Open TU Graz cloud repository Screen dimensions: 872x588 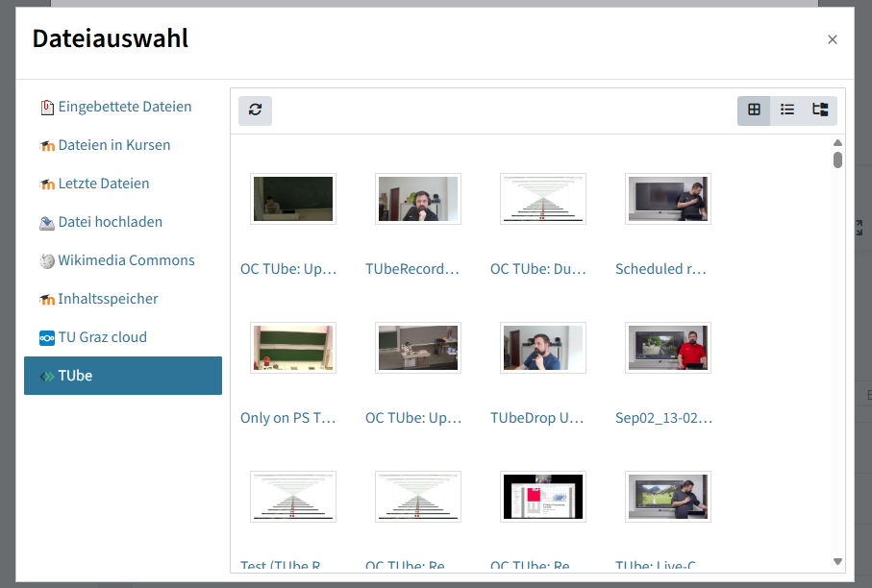(x=123, y=337)
